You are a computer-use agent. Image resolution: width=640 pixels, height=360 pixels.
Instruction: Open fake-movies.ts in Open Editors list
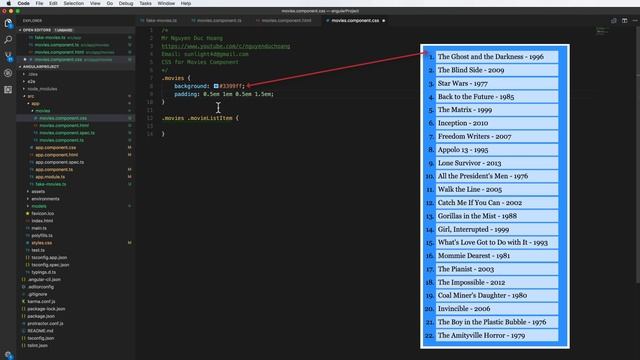[50, 38]
